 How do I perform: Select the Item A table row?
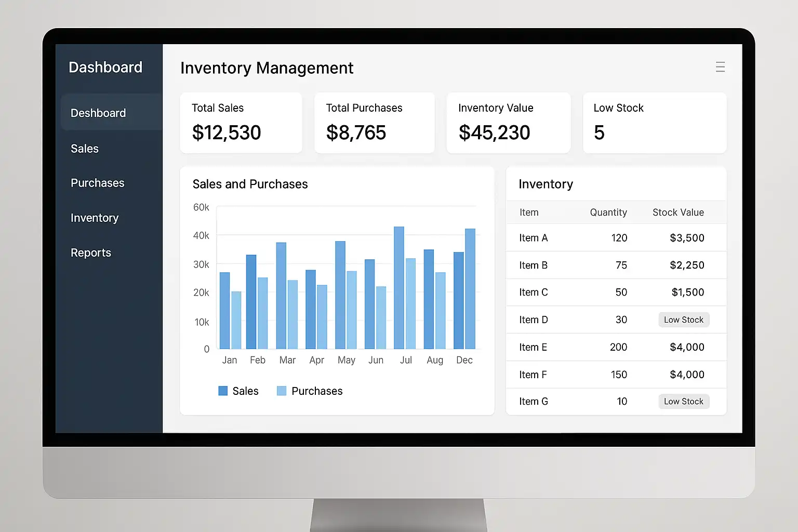616,238
